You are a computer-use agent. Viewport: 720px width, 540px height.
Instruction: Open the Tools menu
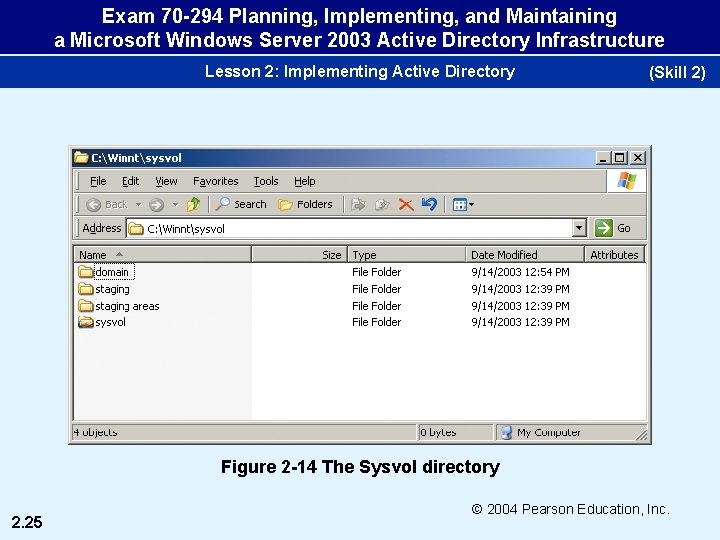[x=266, y=181]
